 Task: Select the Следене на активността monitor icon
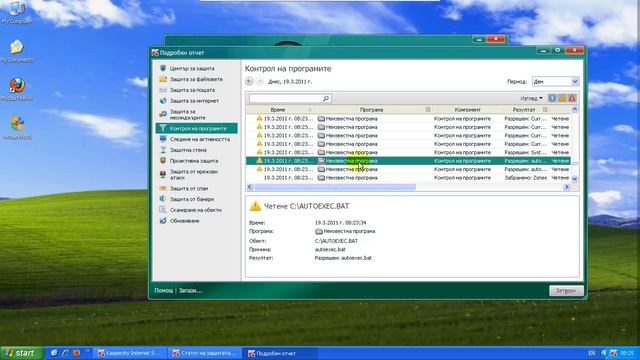pyautogui.click(x=163, y=139)
